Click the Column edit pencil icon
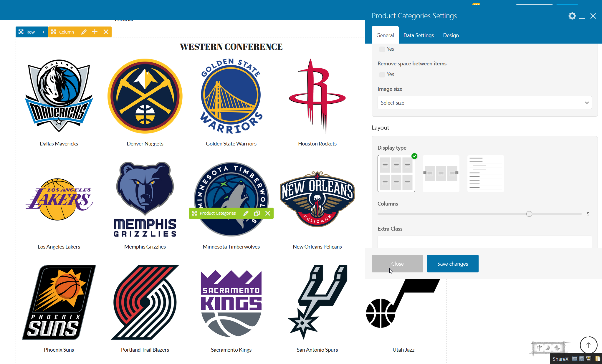The width and height of the screenshot is (602, 364). 84,32
